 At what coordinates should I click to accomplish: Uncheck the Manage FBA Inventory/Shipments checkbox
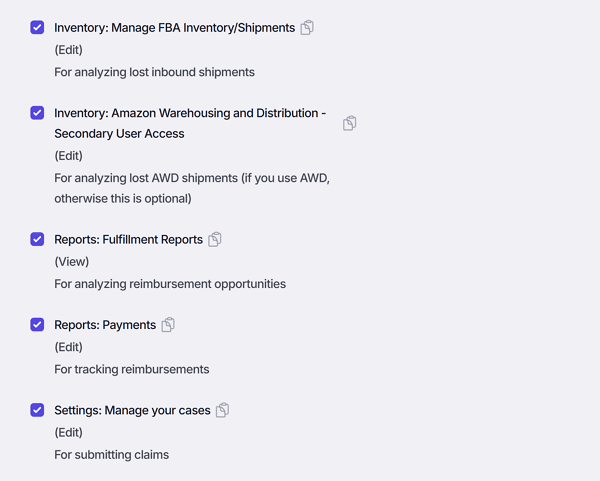click(37, 28)
